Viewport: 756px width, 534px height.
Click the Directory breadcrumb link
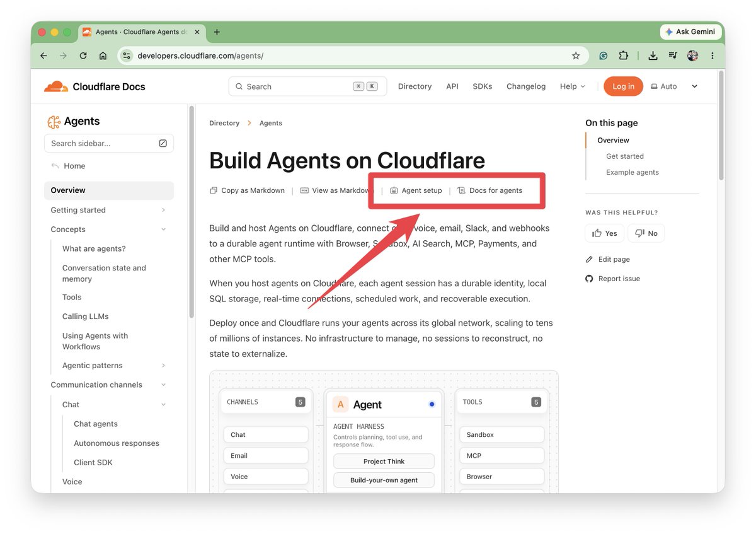pos(224,123)
